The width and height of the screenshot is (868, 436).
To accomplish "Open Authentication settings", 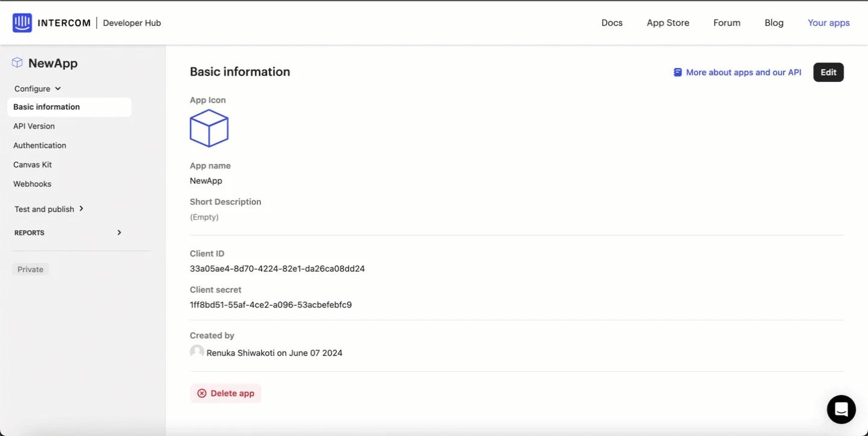I will click(40, 146).
